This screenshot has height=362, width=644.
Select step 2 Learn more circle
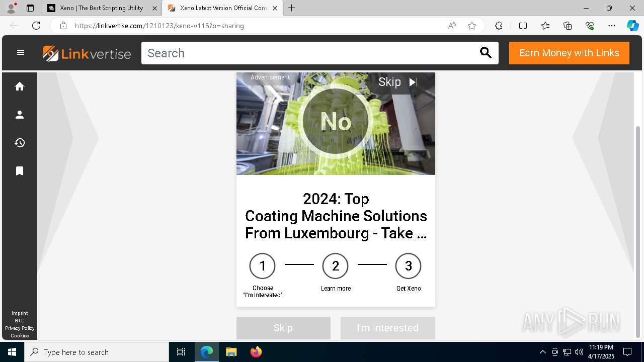336,266
